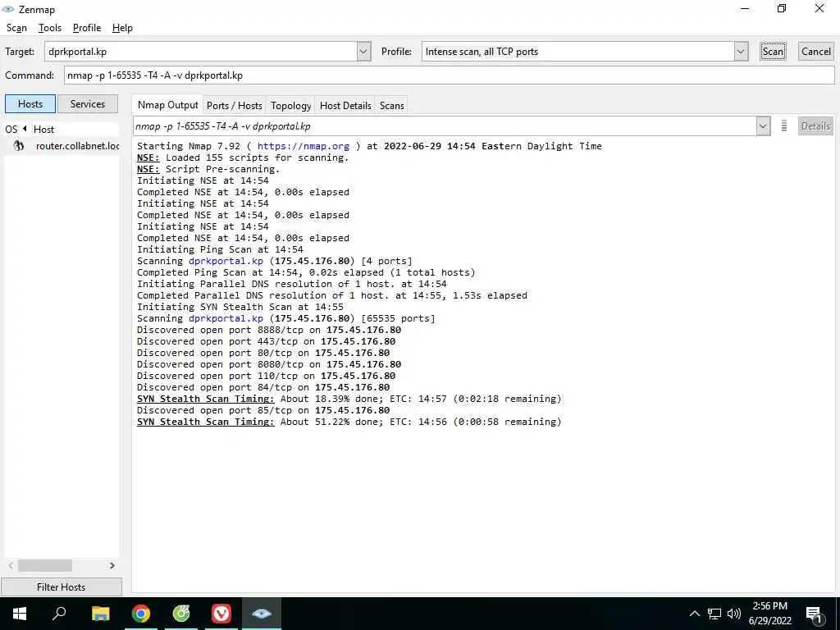Click the Command input field

pos(449,75)
